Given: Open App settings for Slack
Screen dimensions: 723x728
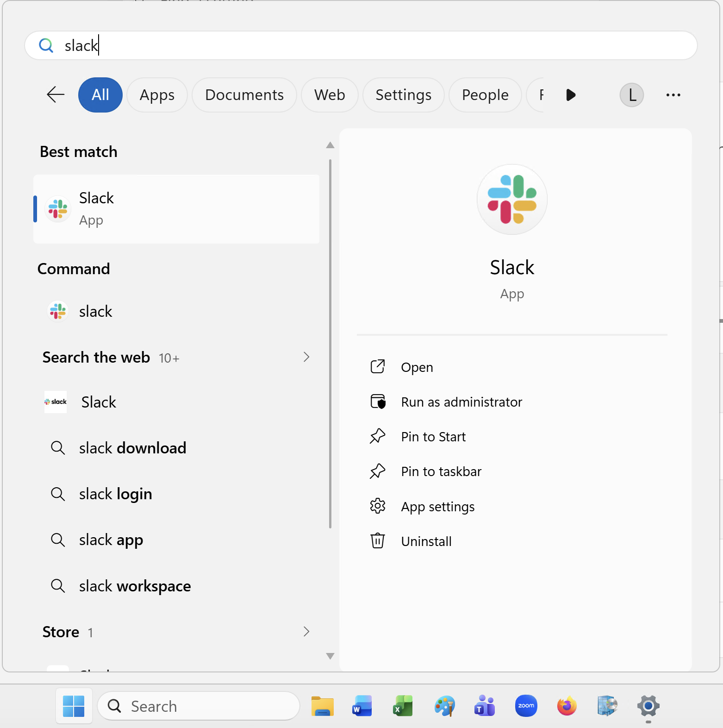Looking at the screenshot, I should (438, 507).
